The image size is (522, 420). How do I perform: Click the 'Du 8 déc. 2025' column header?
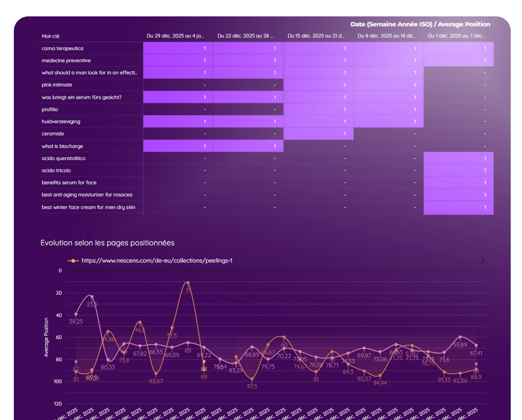pos(386,36)
